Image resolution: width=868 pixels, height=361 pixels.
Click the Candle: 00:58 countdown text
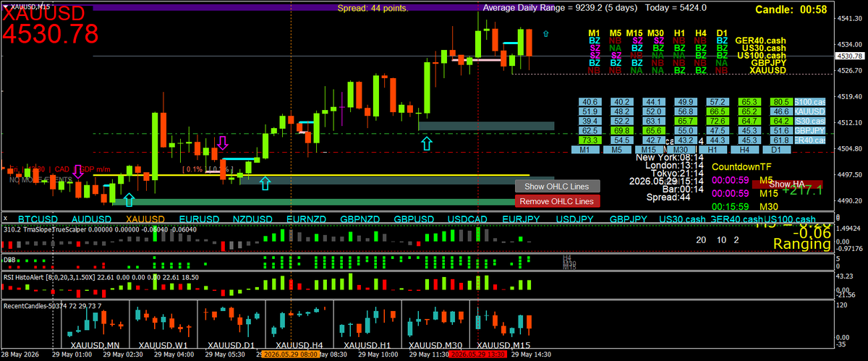coord(791,9)
